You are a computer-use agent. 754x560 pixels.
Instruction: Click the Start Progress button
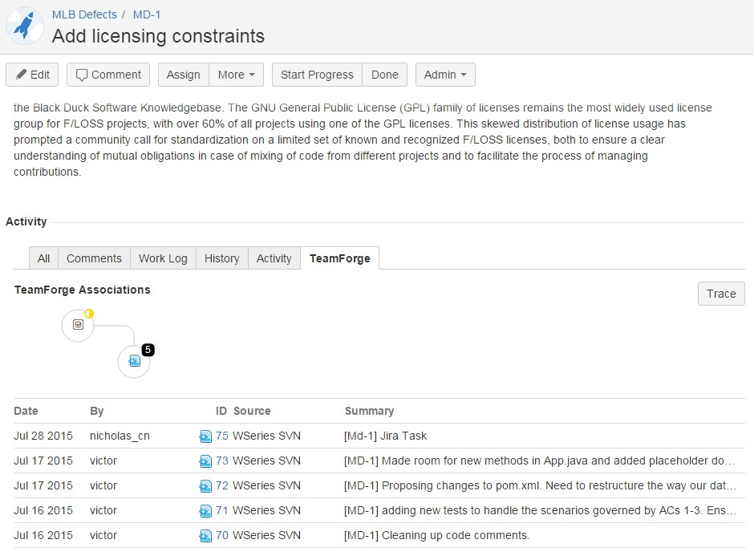point(317,75)
